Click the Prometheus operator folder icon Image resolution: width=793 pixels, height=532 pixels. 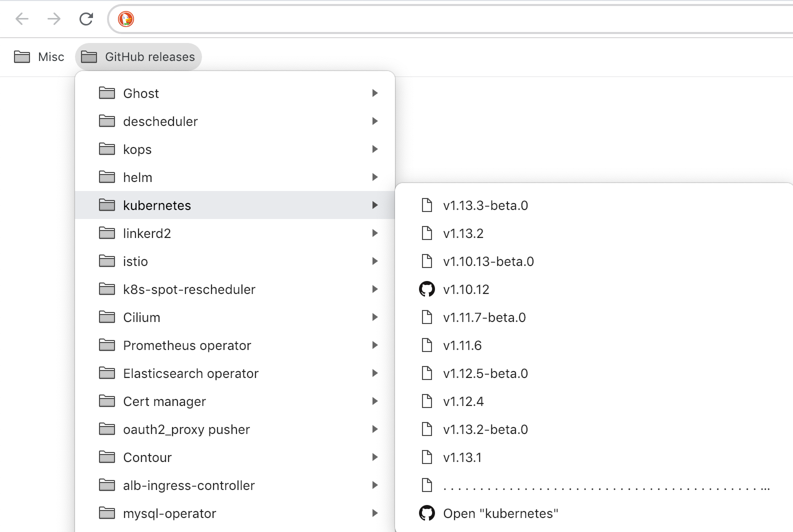[x=107, y=345]
